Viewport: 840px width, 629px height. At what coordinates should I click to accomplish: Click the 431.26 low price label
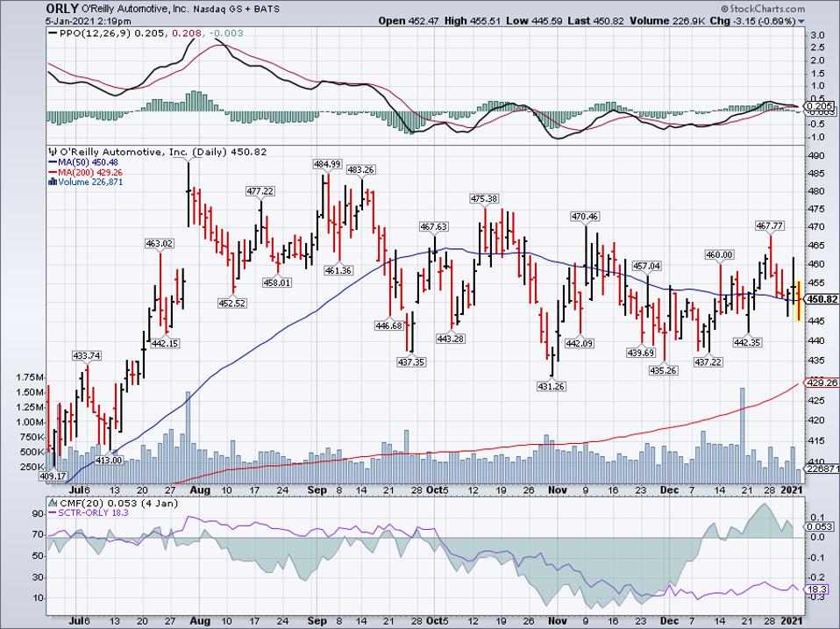point(552,386)
